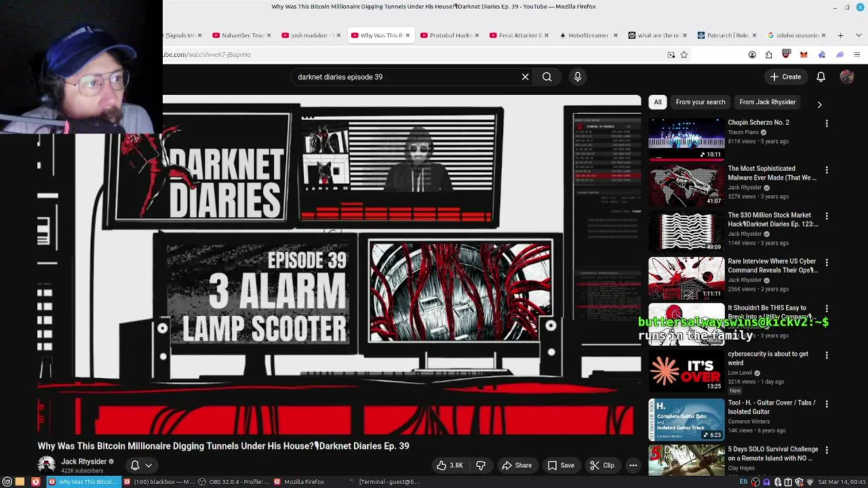
Task: Open Jack Rhysider channel name link
Action: pos(83,462)
